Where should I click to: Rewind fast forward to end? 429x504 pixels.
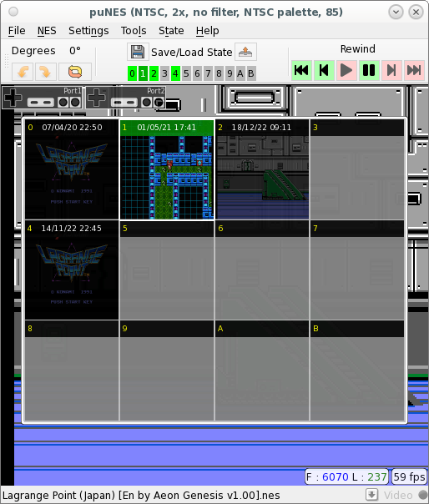(414, 70)
